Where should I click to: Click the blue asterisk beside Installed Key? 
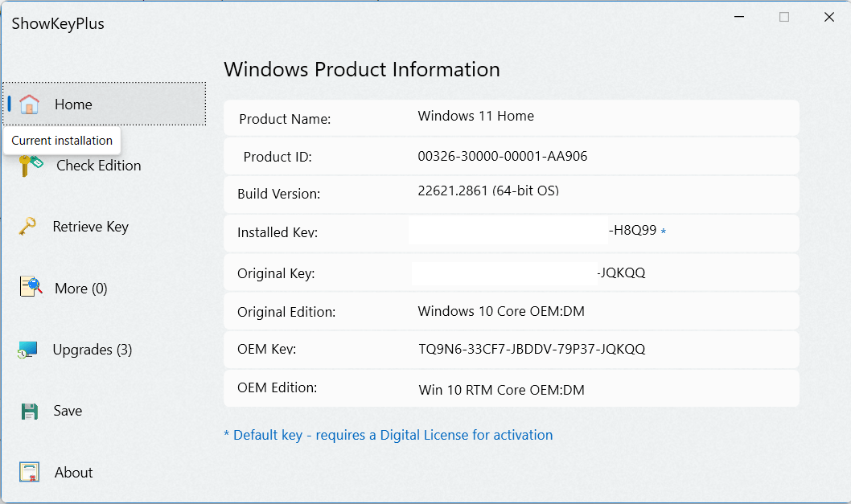tap(664, 232)
